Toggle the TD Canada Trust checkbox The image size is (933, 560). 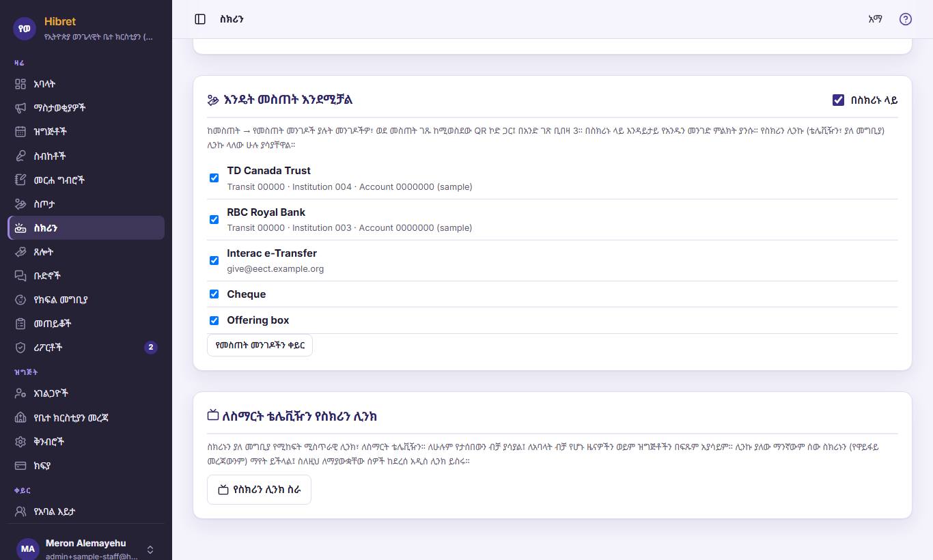tap(214, 178)
